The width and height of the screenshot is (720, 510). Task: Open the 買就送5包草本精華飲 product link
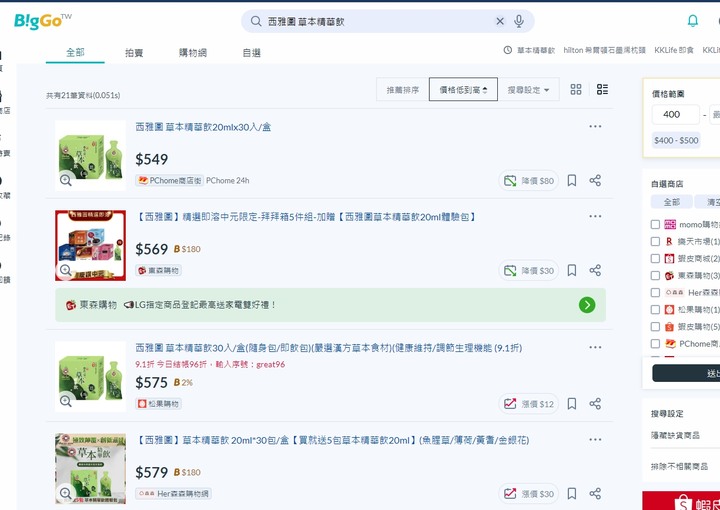[332, 440]
